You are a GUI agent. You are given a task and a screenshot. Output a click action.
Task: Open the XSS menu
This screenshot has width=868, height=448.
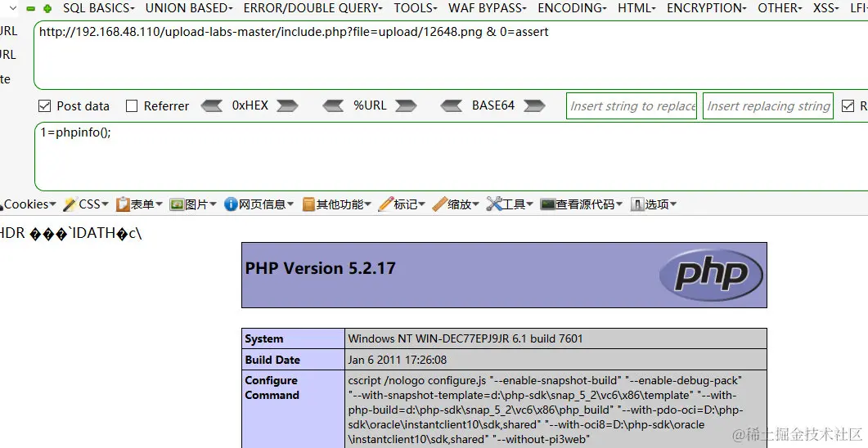coord(826,8)
